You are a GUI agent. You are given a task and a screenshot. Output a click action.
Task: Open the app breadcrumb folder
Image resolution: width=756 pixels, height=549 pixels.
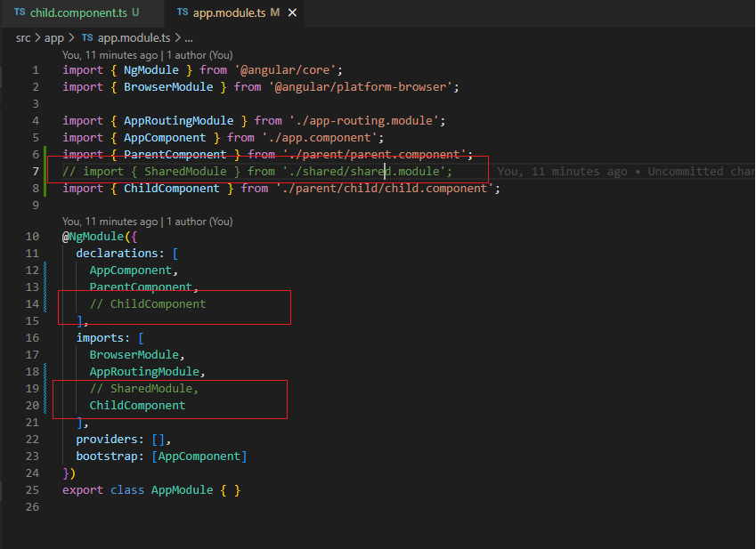click(54, 37)
